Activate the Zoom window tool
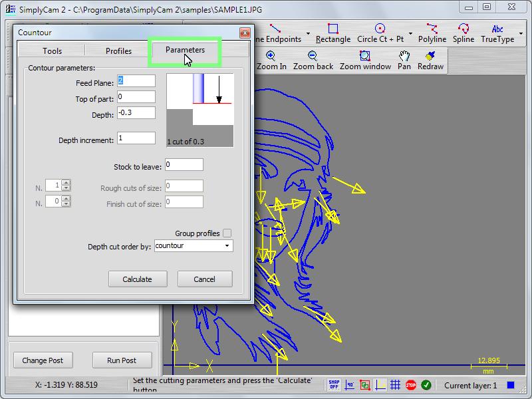Image resolution: width=532 pixels, height=399 pixels. [x=365, y=61]
